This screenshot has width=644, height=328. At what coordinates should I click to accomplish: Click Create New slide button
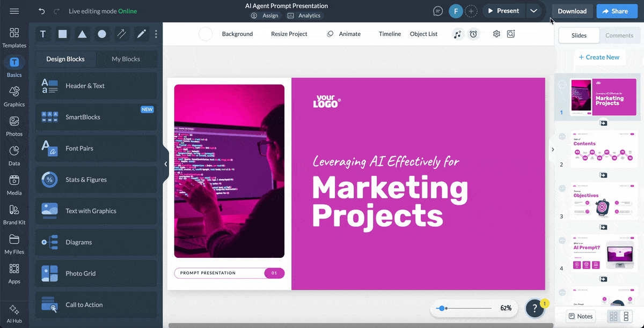(599, 57)
